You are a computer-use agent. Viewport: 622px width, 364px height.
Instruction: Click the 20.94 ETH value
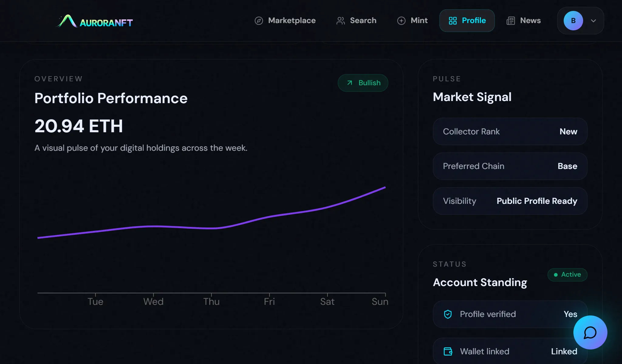79,126
